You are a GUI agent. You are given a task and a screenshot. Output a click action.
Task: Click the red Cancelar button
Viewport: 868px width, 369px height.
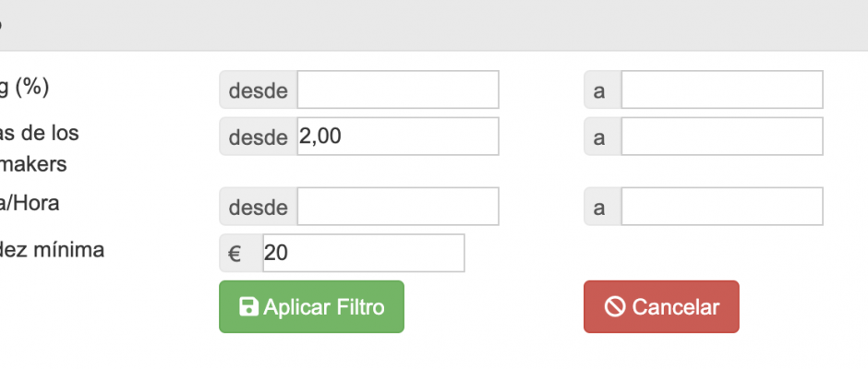click(661, 306)
